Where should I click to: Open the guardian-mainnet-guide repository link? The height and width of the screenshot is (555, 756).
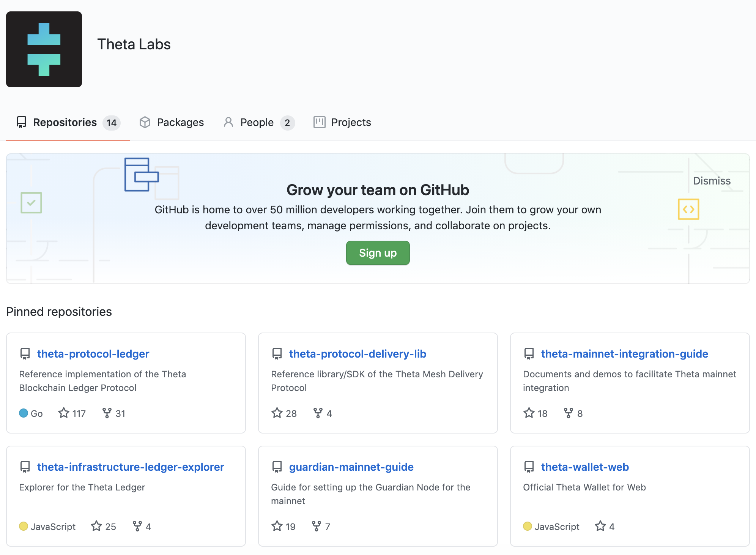[351, 467]
